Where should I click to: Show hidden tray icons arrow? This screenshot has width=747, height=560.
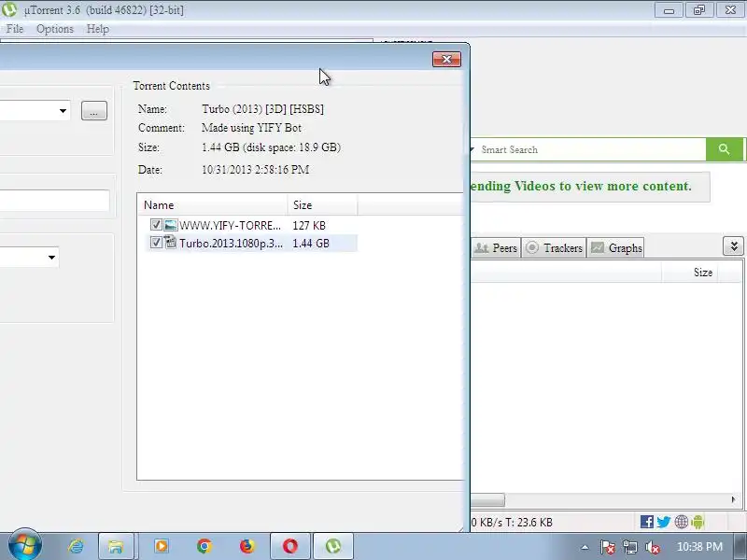pyautogui.click(x=585, y=547)
